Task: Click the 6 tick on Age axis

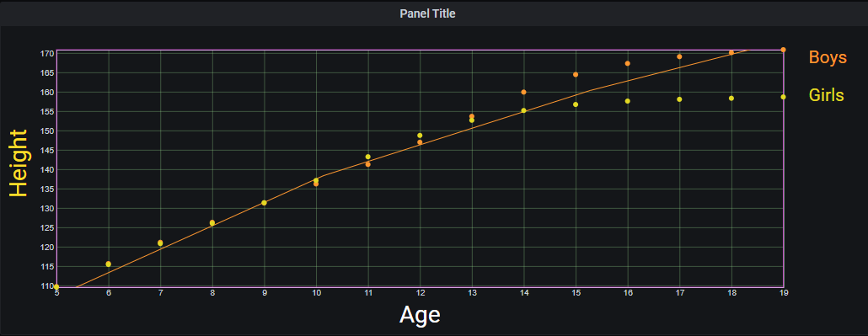Action: tap(109, 293)
